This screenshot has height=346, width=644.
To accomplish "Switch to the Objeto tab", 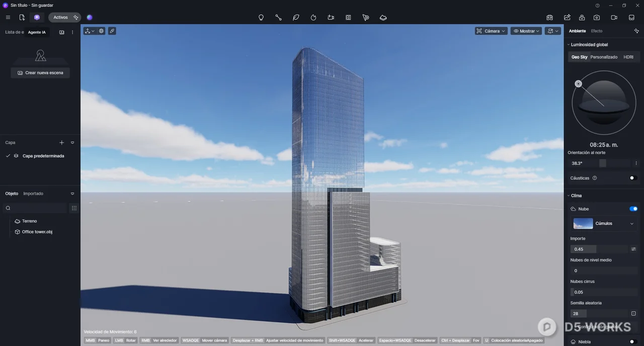I will (x=12, y=193).
